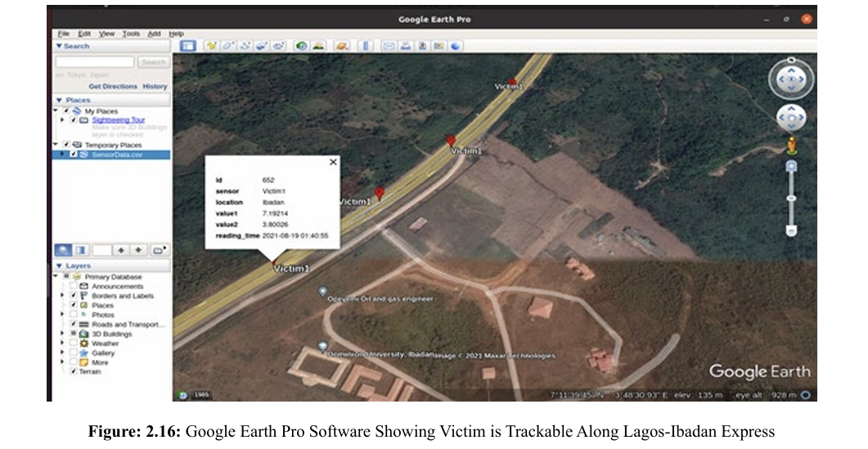868x449 pixels.
Task: Click the Email toolbar icon
Action: 389,47
